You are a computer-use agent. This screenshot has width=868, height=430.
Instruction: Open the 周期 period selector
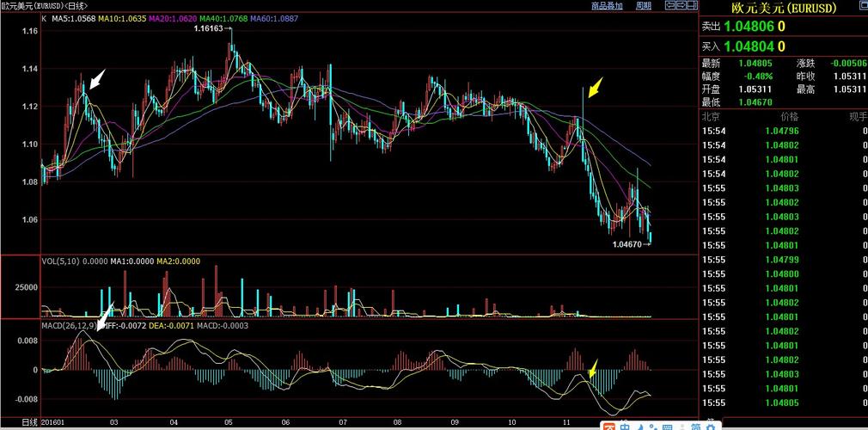click(x=644, y=5)
